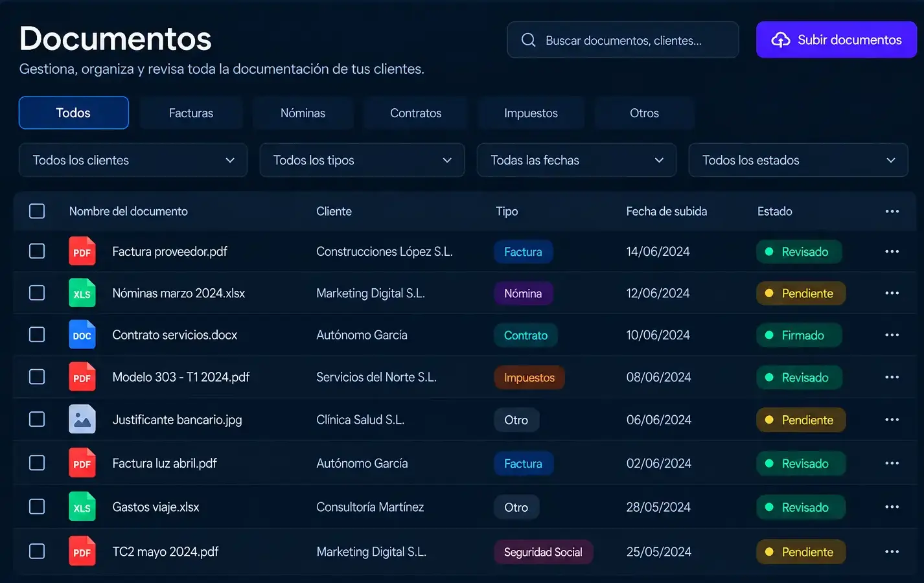Open more options in the table header
Screen dimensions: 924x583
(892, 211)
